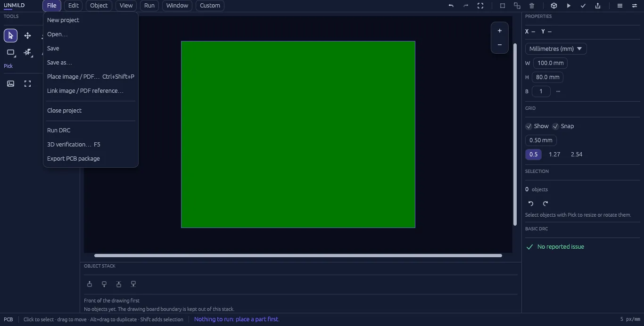Choose the rectangle shape tool
Image resolution: width=644 pixels, height=326 pixels.
click(10, 52)
